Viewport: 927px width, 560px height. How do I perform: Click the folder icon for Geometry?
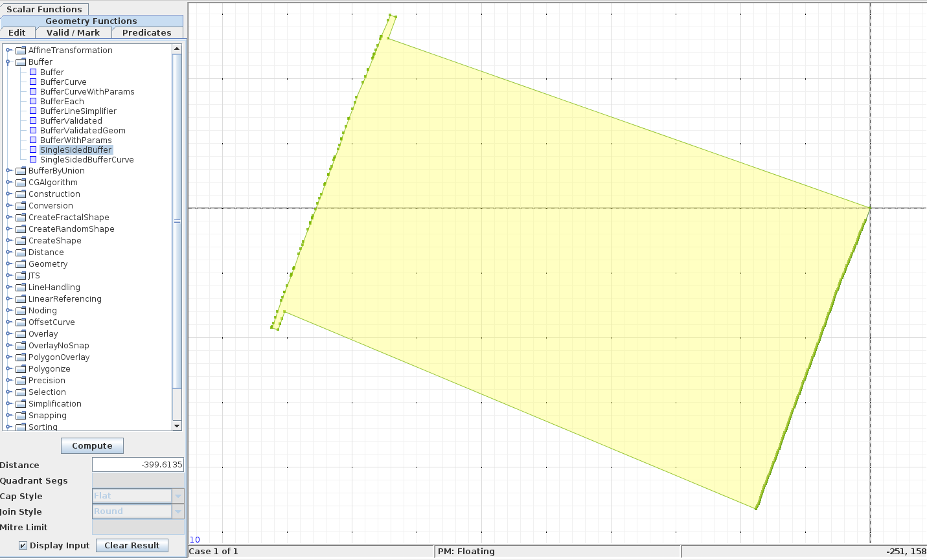pos(19,263)
